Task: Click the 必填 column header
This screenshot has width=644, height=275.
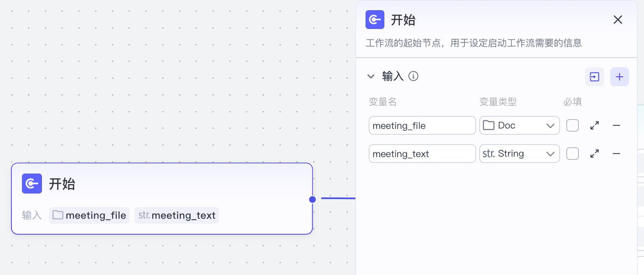Action: click(573, 102)
